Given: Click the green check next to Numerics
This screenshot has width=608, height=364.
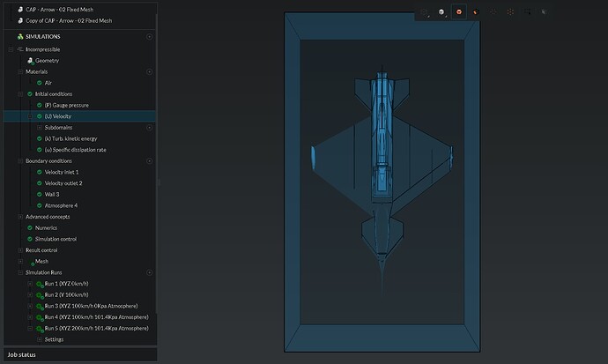Looking at the screenshot, I should (30, 228).
